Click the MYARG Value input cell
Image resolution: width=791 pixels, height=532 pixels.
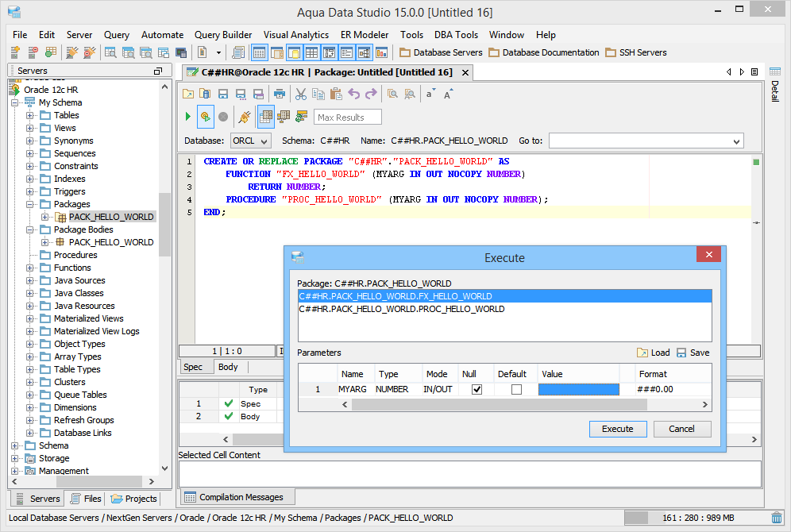[x=578, y=389]
